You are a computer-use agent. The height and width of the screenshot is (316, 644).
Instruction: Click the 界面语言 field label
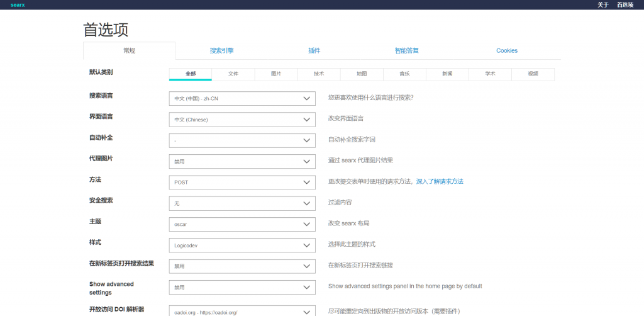click(101, 116)
